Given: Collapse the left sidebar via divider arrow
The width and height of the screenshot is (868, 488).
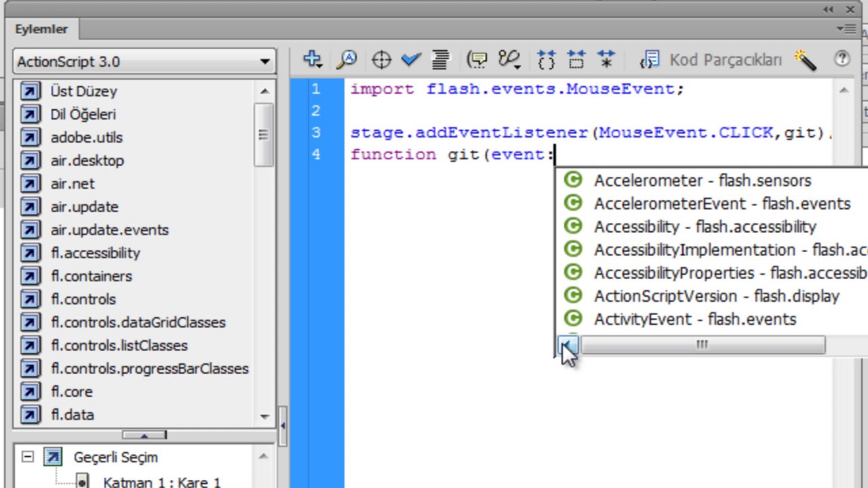Looking at the screenshot, I should 283,425.
